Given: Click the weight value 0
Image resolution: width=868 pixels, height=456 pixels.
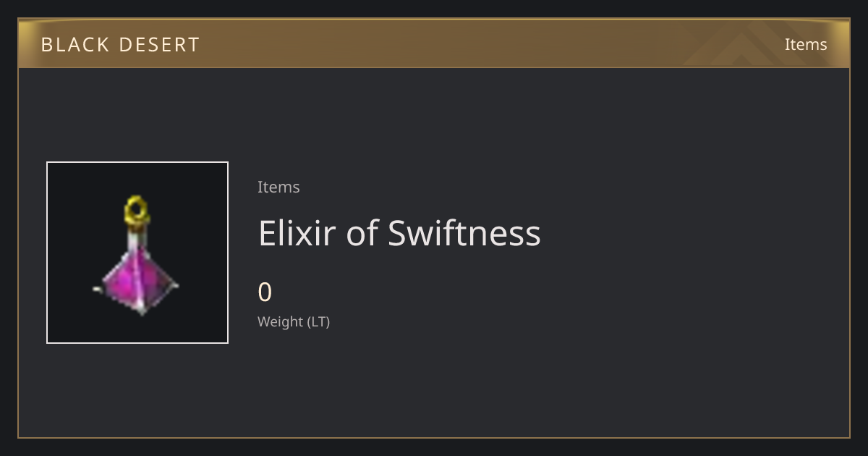Looking at the screenshot, I should click(x=265, y=292).
